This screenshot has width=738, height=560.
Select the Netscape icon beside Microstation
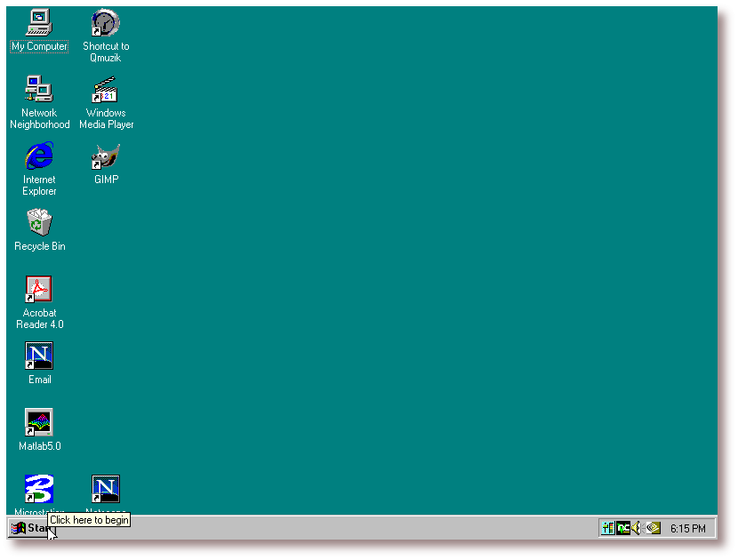106,489
